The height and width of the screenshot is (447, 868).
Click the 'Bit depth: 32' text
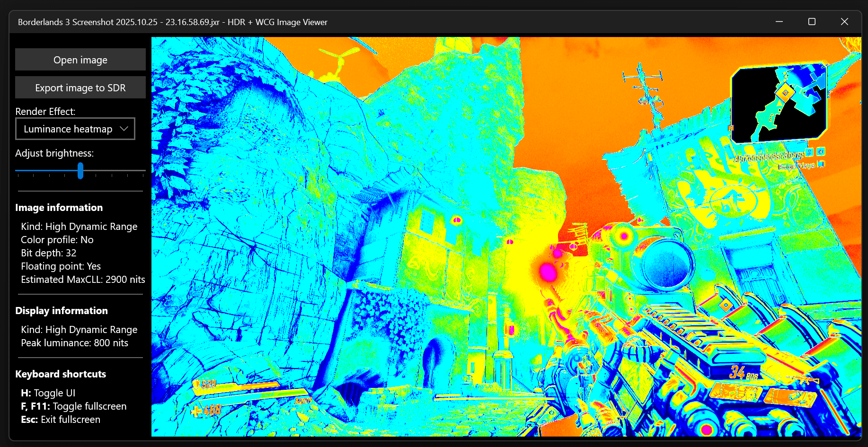[x=48, y=253]
